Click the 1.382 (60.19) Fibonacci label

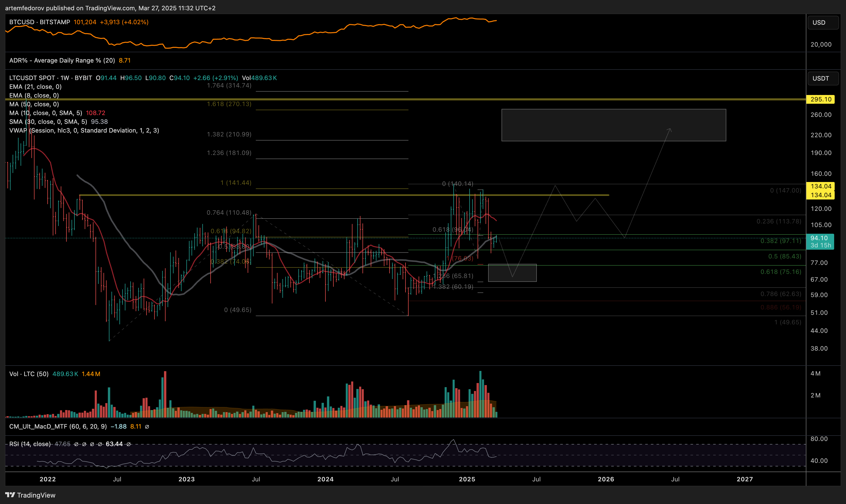point(453,287)
